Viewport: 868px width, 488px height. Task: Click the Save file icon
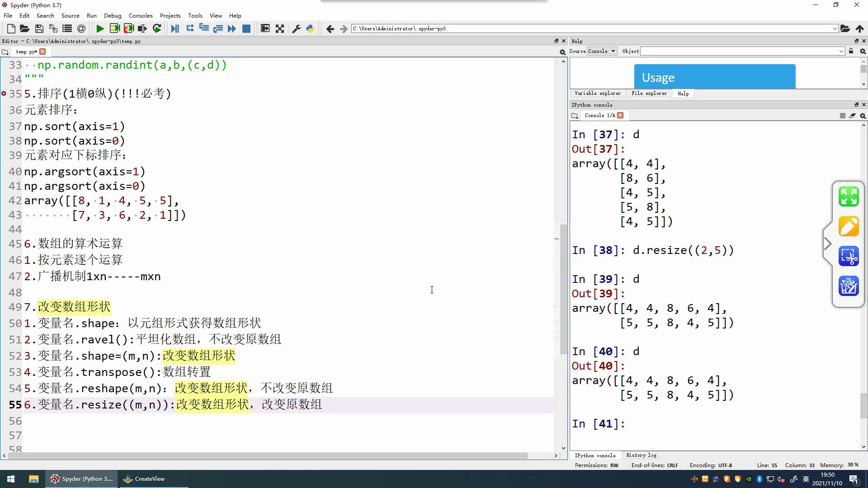coord(39,28)
